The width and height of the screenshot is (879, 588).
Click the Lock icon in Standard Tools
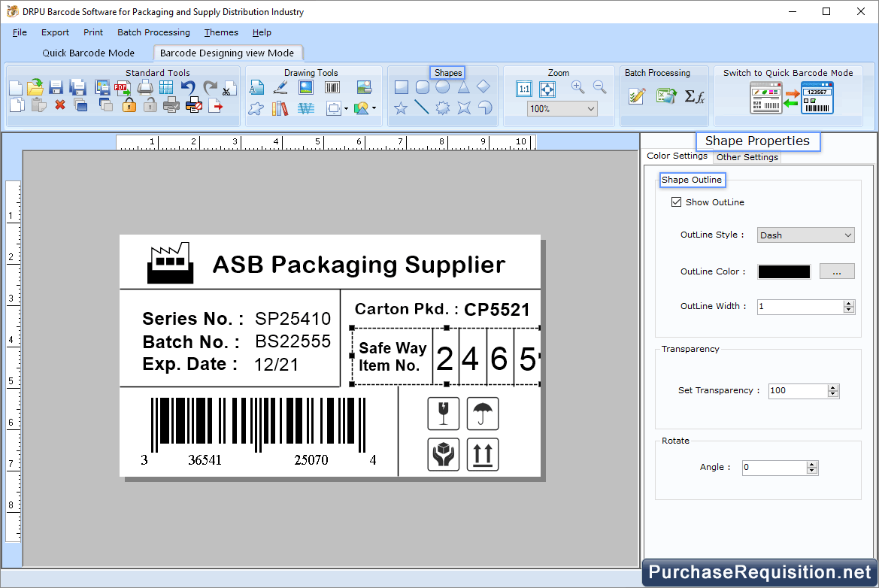129,105
